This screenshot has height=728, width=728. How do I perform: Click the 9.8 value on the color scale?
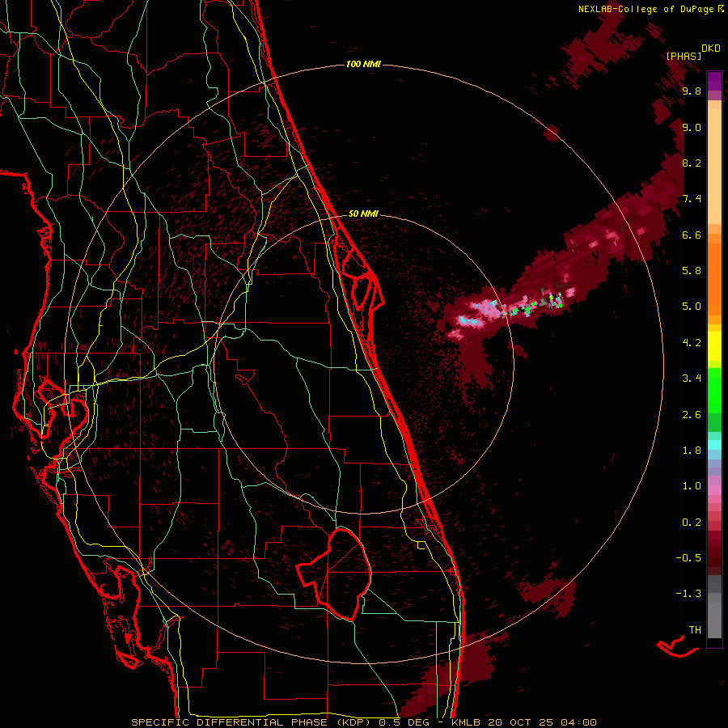[x=692, y=91]
